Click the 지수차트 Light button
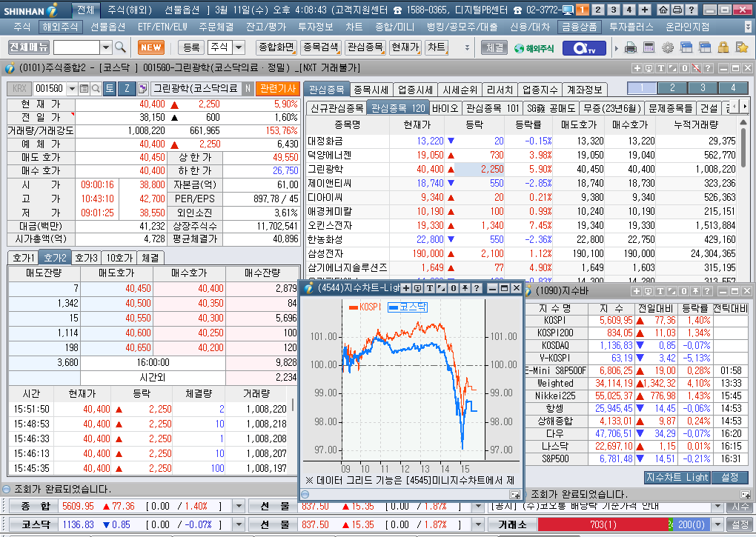 click(677, 477)
